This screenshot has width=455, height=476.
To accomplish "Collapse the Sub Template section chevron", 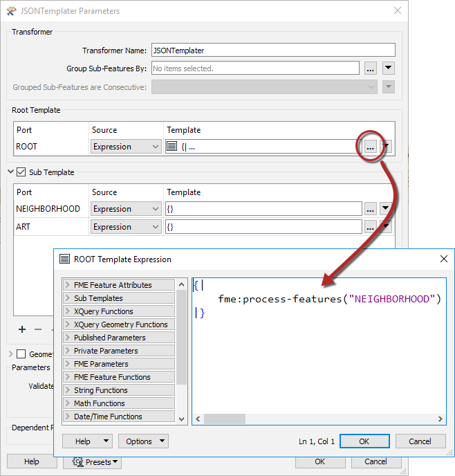I will pyautogui.click(x=10, y=172).
